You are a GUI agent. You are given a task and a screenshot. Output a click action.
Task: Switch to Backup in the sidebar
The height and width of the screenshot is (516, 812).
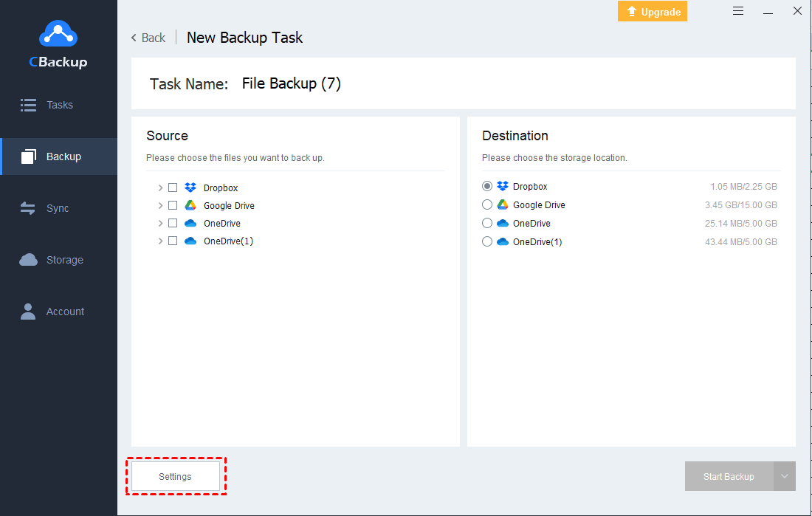pos(58,156)
